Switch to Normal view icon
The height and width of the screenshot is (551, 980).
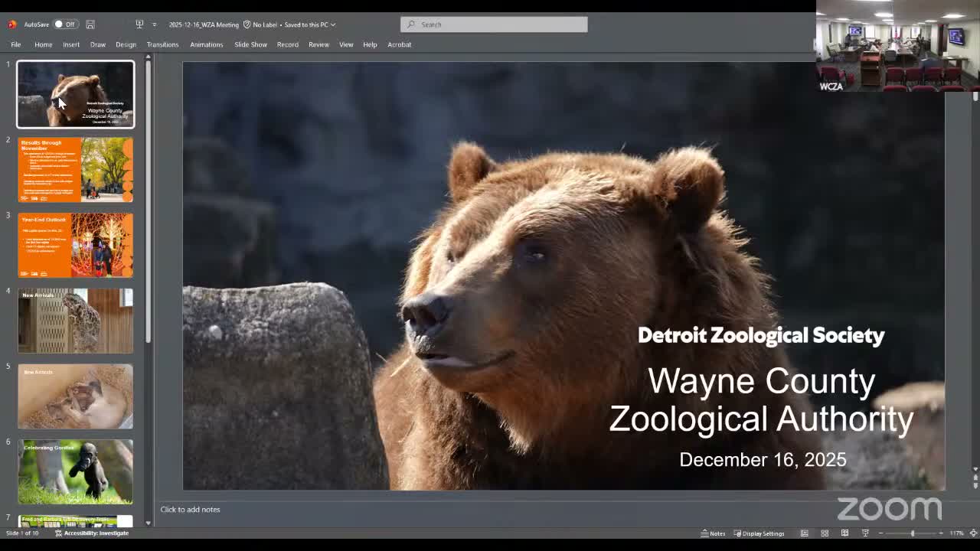pyautogui.click(x=805, y=533)
